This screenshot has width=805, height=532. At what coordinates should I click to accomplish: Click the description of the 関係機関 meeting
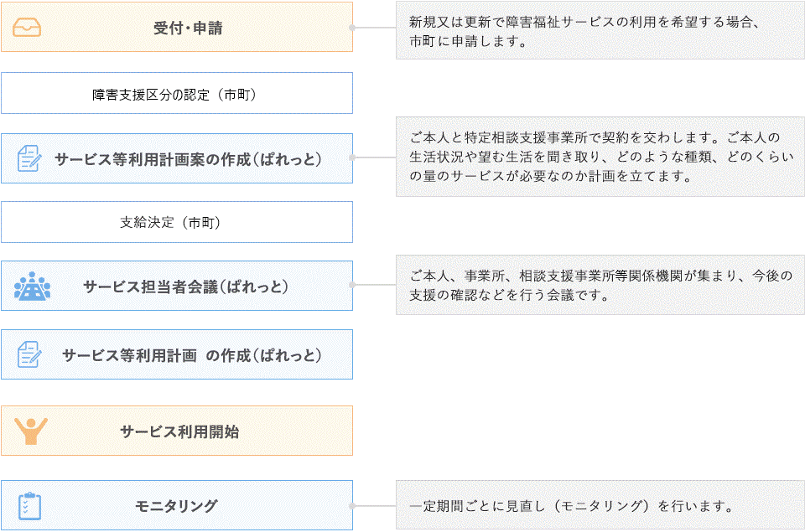click(600, 285)
